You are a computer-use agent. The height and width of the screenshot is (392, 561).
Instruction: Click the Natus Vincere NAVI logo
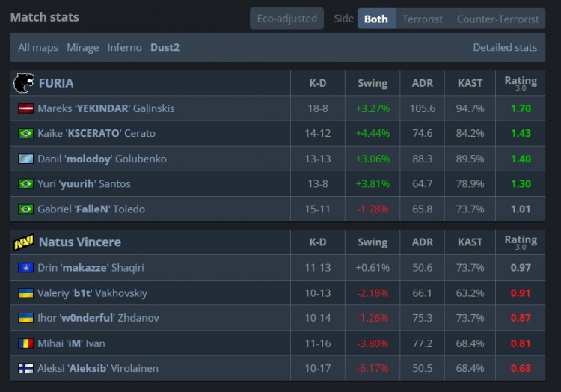pyautogui.click(x=24, y=242)
